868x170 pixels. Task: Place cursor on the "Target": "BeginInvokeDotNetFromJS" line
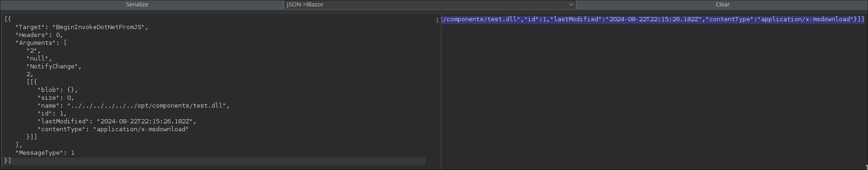pos(81,27)
